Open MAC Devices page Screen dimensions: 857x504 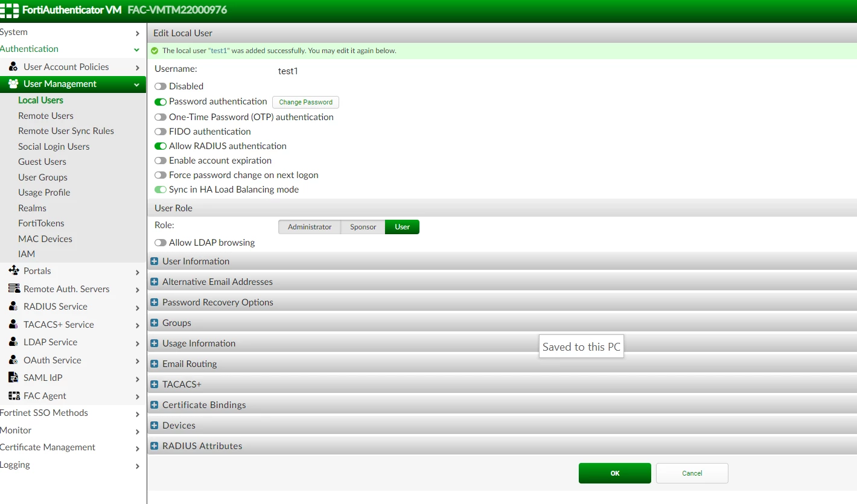[45, 239]
